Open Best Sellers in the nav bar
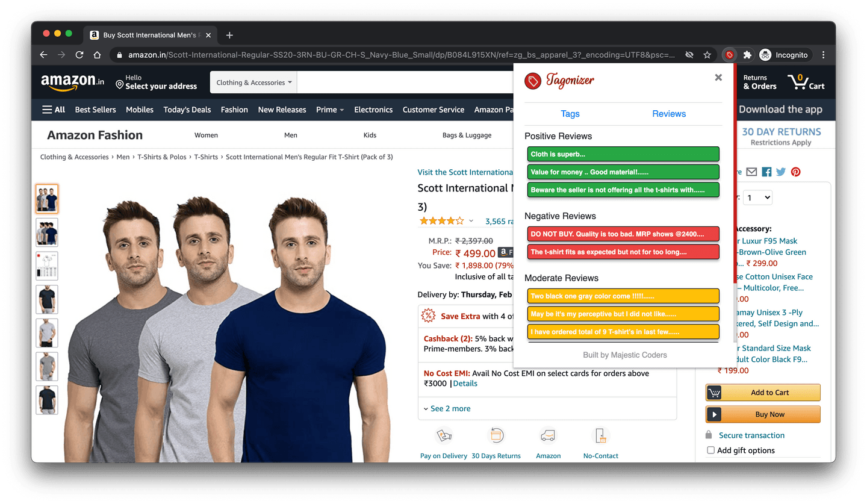The height and width of the screenshot is (504, 867). [x=95, y=110]
